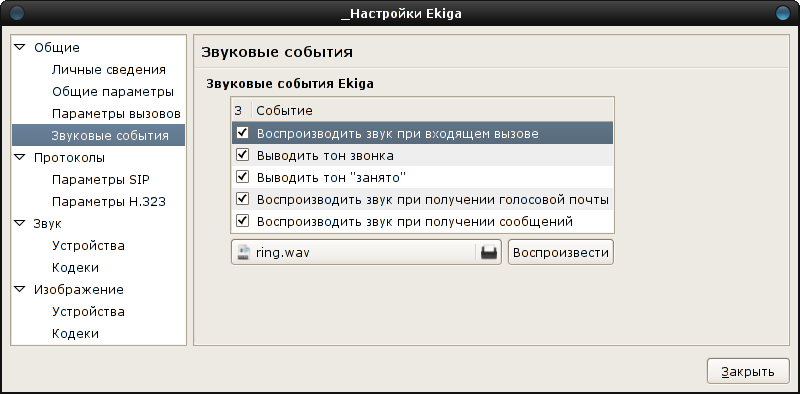Viewport: 800px width, 394px height.
Task: Open "Параметры H.323" settings page
Action: (109, 202)
